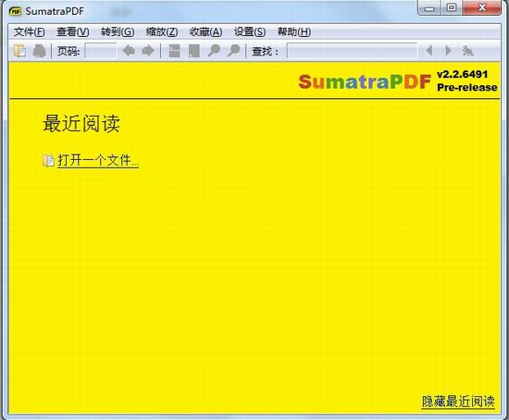Select continuous layout toolbar icon
The height and width of the screenshot is (420, 509).
(174, 51)
